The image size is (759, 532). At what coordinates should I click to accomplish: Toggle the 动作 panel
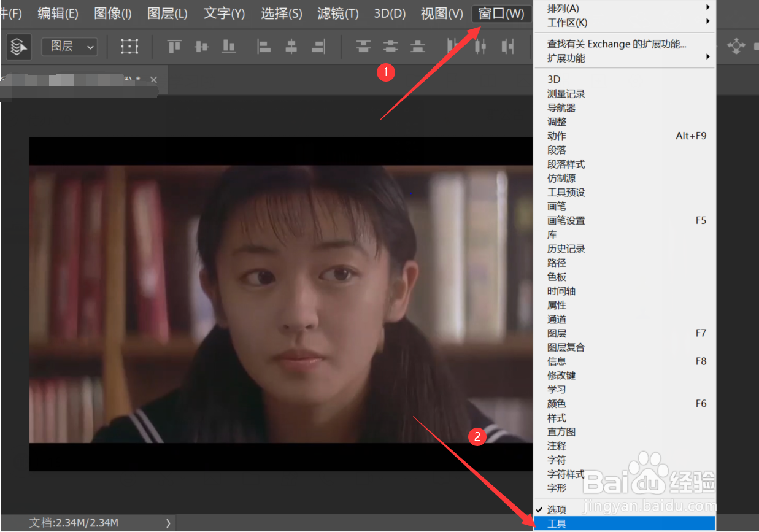pos(624,136)
